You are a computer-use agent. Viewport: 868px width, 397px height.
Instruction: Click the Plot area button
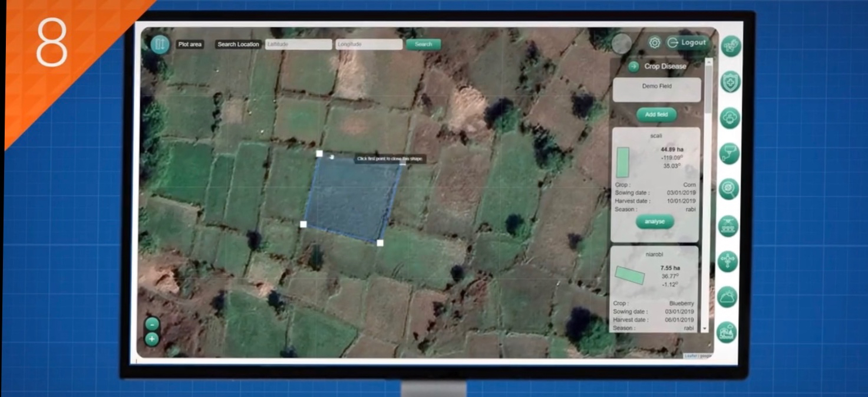click(x=190, y=44)
